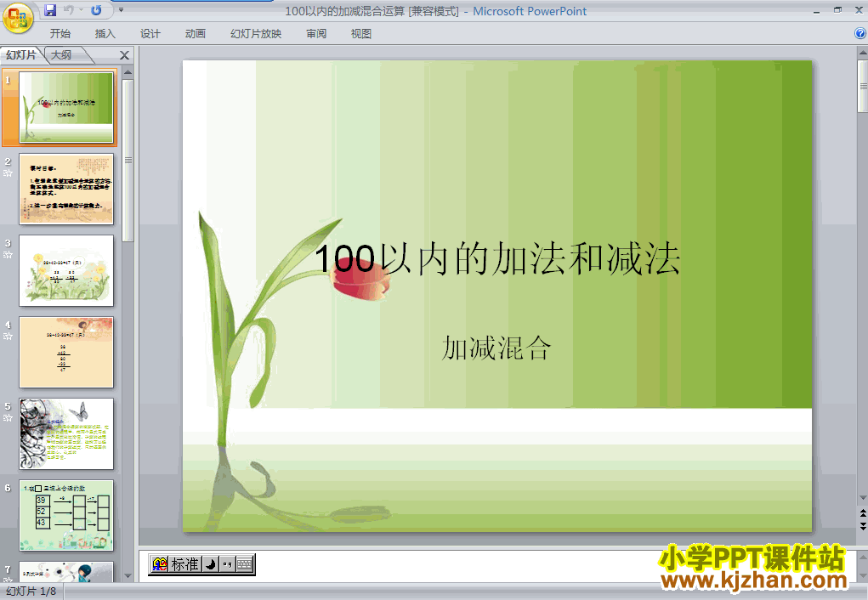Click the 幻灯片 1/8 status bar indicator

click(31, 592)
